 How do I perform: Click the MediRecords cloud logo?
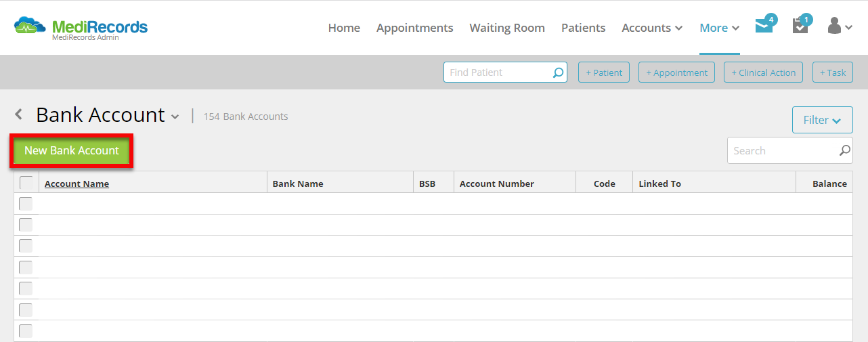click(31, 27)
